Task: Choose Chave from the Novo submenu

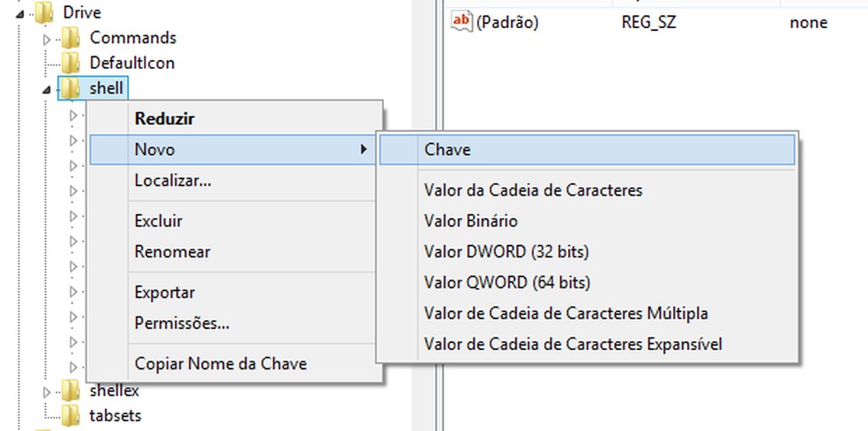Action: click(x=447, y=150)
